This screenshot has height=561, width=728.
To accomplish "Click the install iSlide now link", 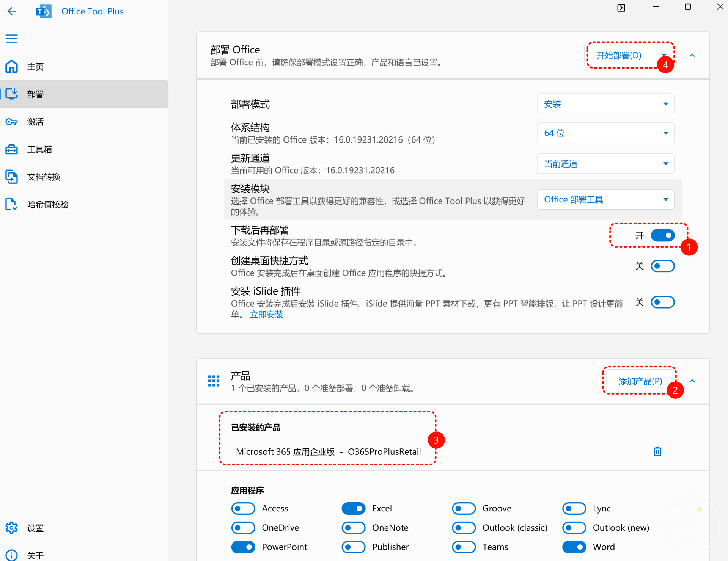I will (266, 315).
